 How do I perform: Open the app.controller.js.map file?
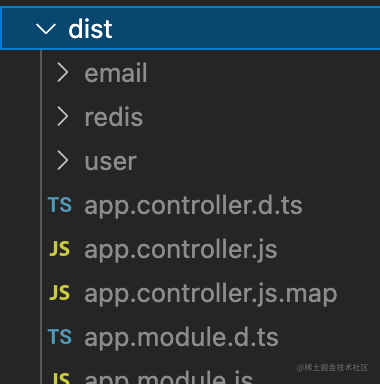tap(211, 294)
